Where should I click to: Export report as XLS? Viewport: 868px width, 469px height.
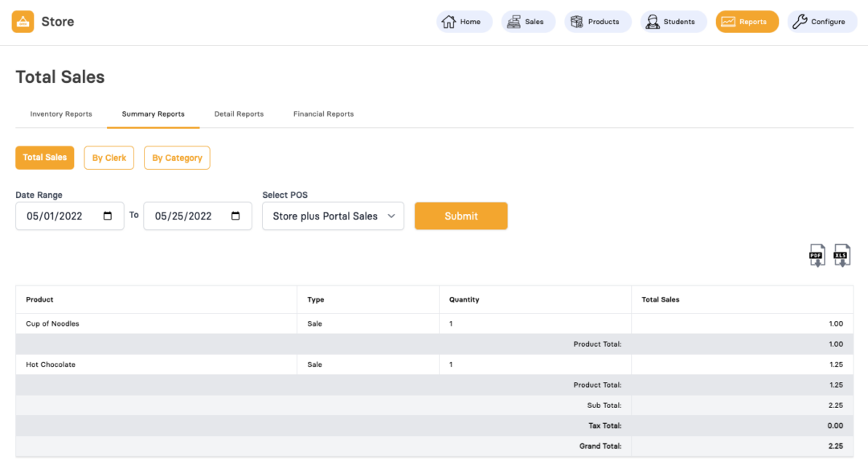(x=842, y=256)
